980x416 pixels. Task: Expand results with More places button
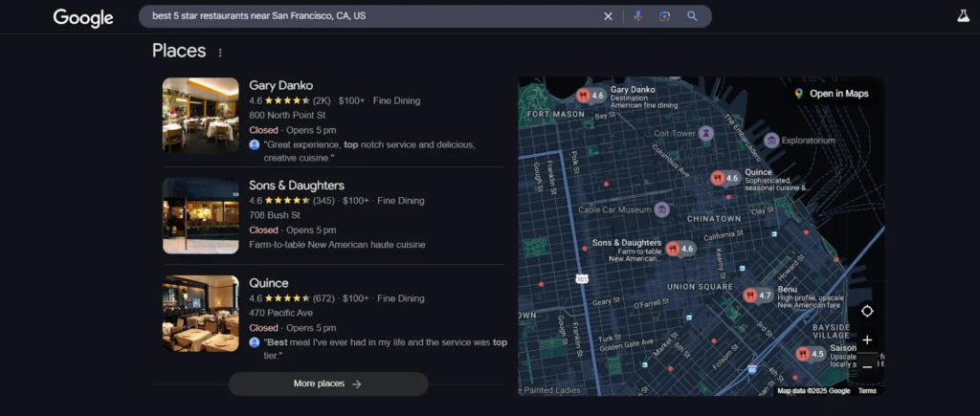pyautogui.click(x=327, y=383)
